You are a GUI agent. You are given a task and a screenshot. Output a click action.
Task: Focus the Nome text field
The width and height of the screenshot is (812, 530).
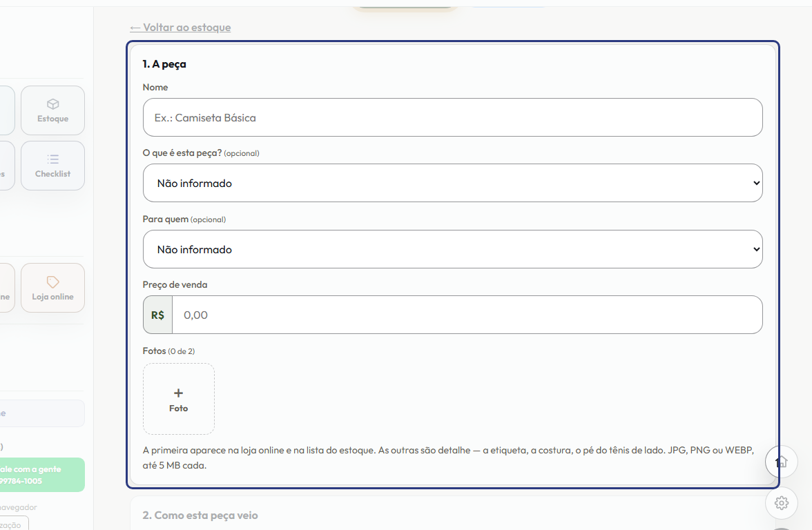453,117
